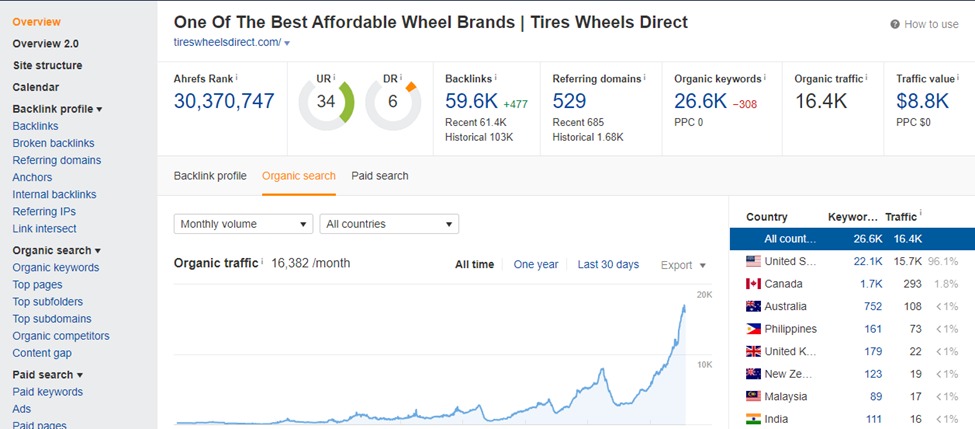Open the Monthly volume dropdown

tap(243, 224)
